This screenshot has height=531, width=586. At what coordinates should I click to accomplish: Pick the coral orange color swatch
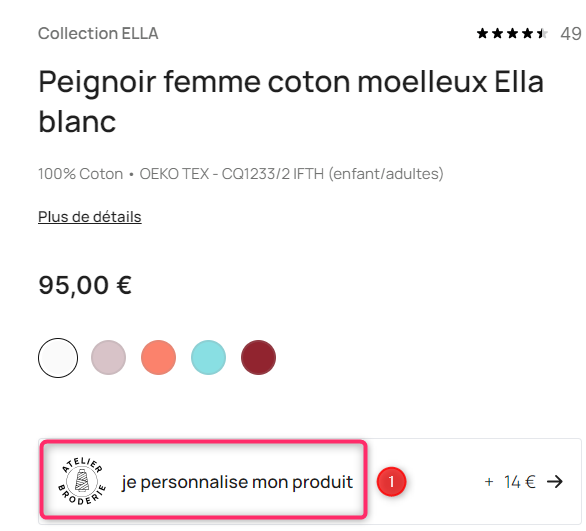(x=158, y=358)
